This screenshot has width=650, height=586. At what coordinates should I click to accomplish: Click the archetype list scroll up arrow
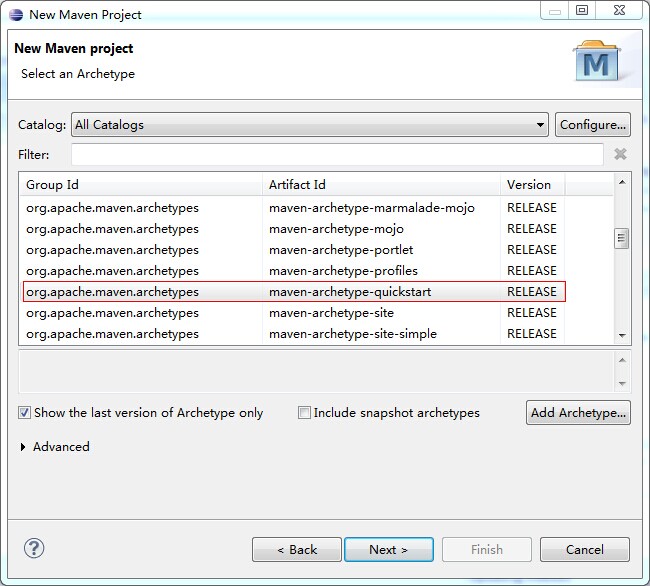click(622, 182)
